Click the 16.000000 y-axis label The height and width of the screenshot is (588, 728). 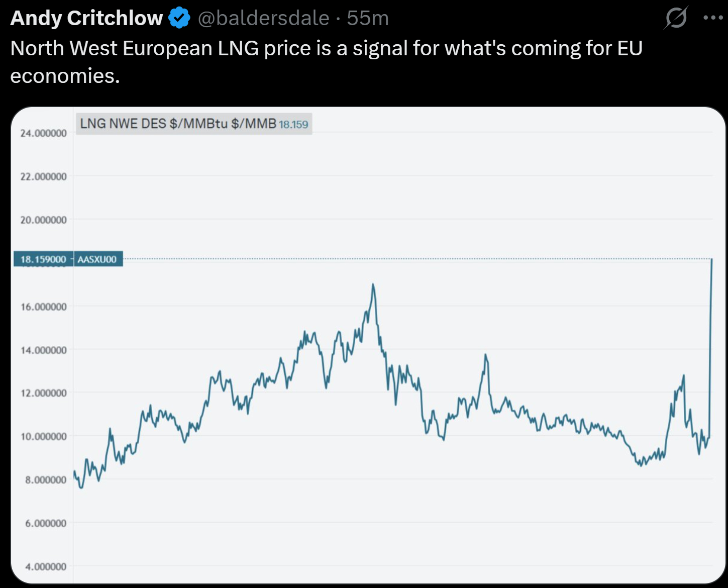(43, 307)
